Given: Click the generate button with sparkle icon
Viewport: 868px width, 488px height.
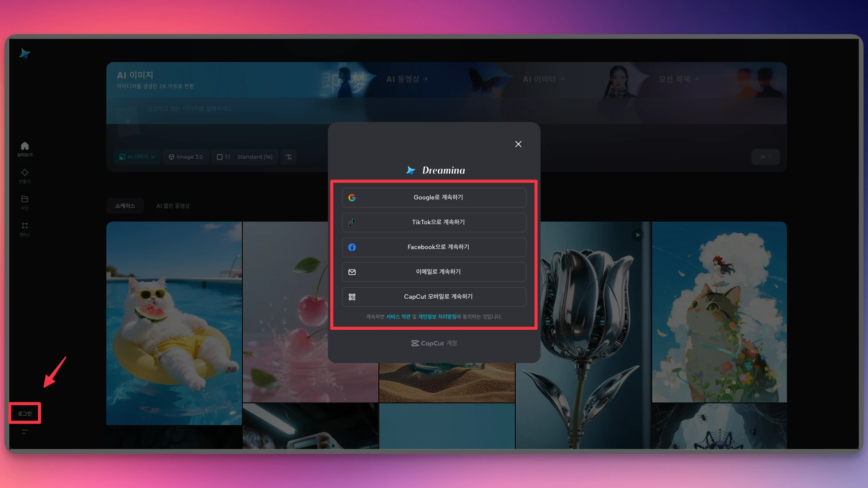Looking at the screenshot, I should coord(765,157).
